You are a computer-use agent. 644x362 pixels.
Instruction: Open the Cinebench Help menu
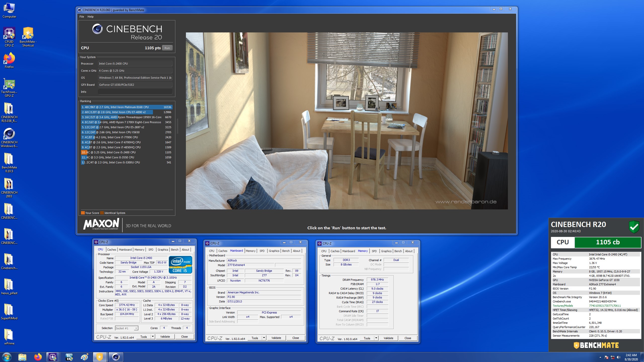click(91, 17)
